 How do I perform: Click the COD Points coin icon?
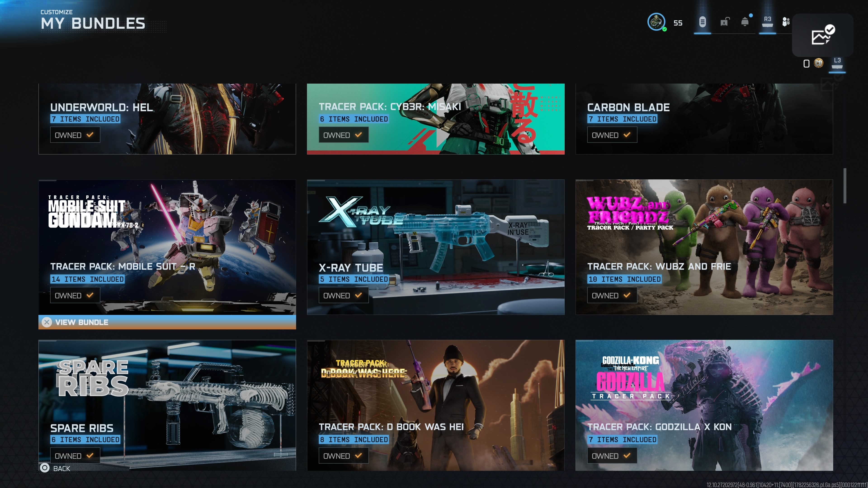tap(818, 63)
